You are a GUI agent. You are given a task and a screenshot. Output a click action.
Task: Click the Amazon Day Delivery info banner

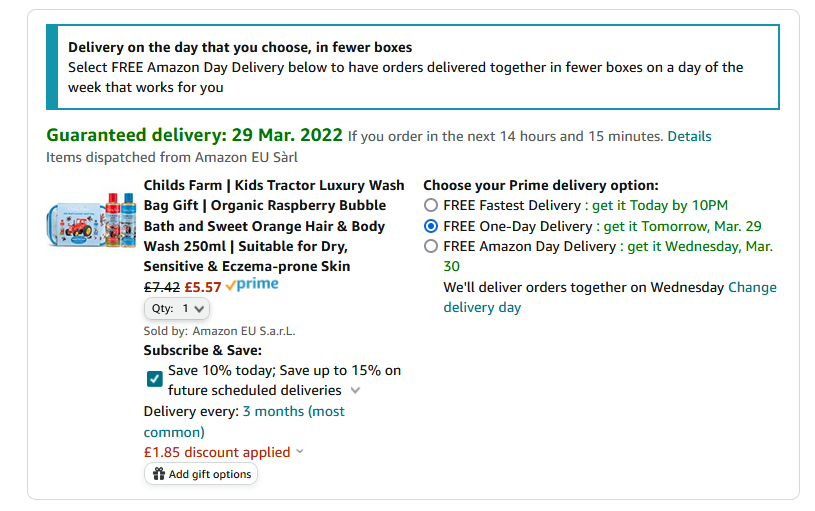point(413,67)
